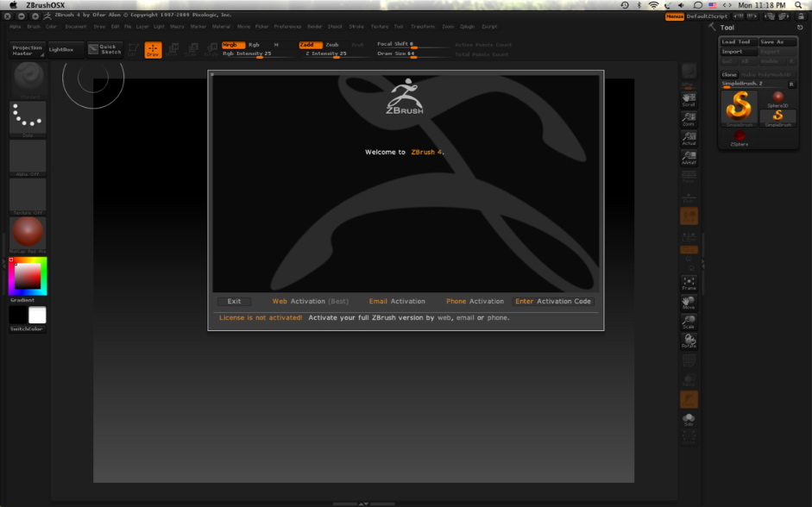Enable Zsub sculpting mode

click(x=334, y=45)
